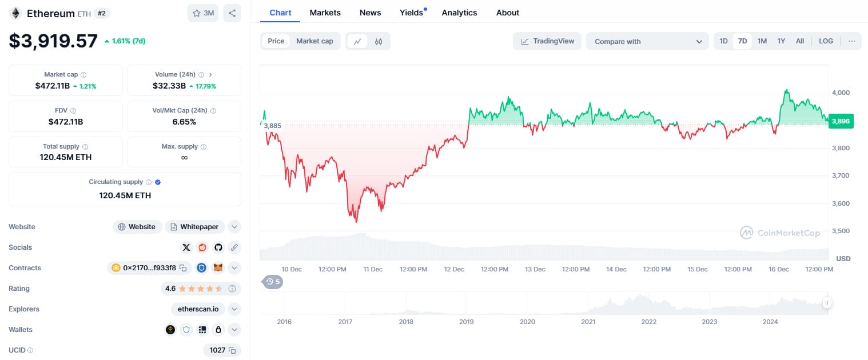This screenshot has height=360, width=868.
Task: Open the Analytics tab
Action: (x=459, y=13)
